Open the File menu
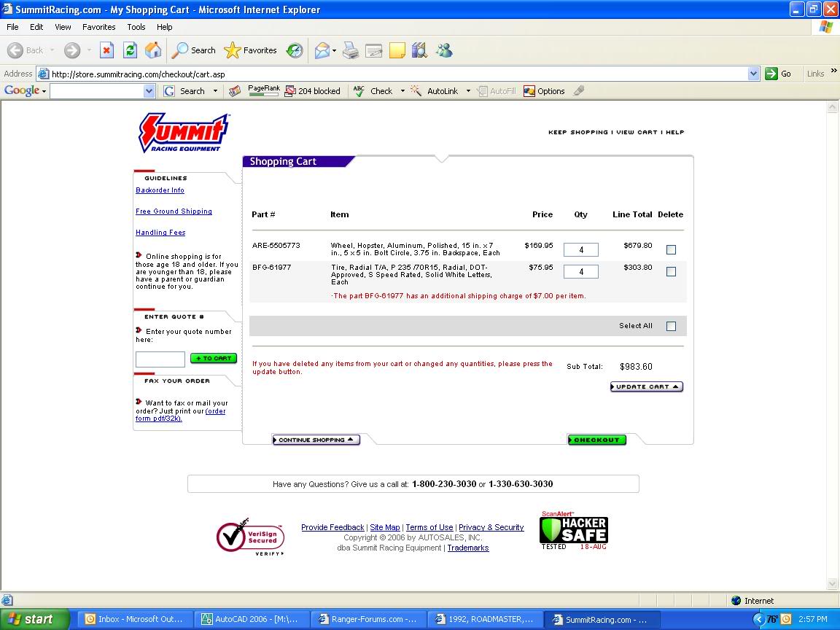This screenshot has width=840, height=630. [x=12, y=27]
